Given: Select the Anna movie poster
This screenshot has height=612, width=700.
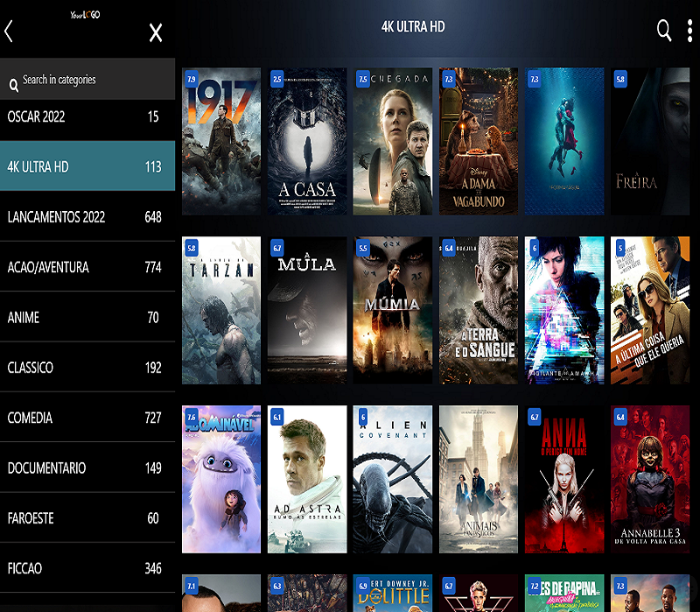Looking at the screenshot, I should (x=564, y=479).
